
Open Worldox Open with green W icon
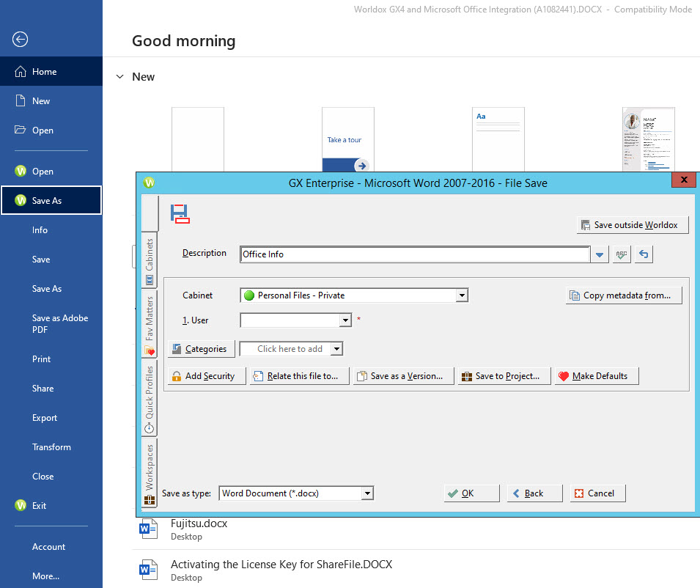click(51, 171)
